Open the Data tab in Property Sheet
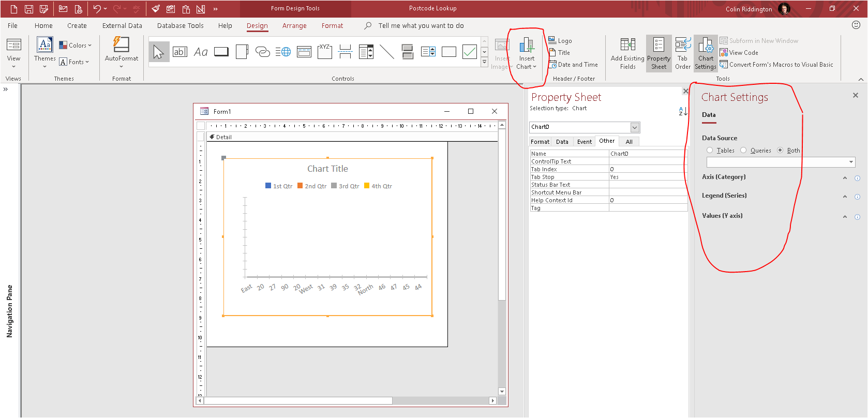This screenshot has height=418, width=868. click(x=562, y=142)
